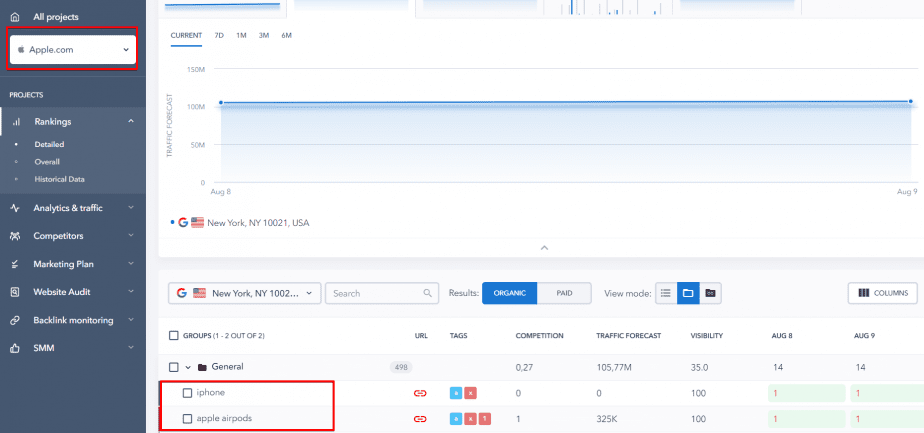Open the URL link icon for apple airpods
This screenshot has height=433, width=924.
point(420,419)
